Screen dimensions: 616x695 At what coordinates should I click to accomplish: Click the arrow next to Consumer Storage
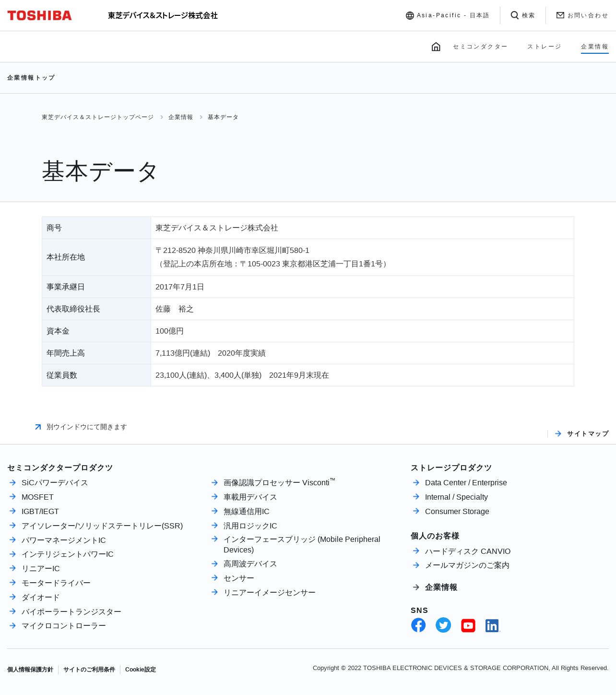click(x=416, y=511)
